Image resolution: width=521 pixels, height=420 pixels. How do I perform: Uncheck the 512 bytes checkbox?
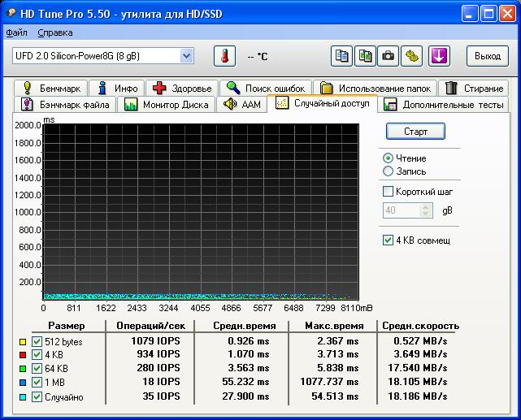(x=37, y=342)
